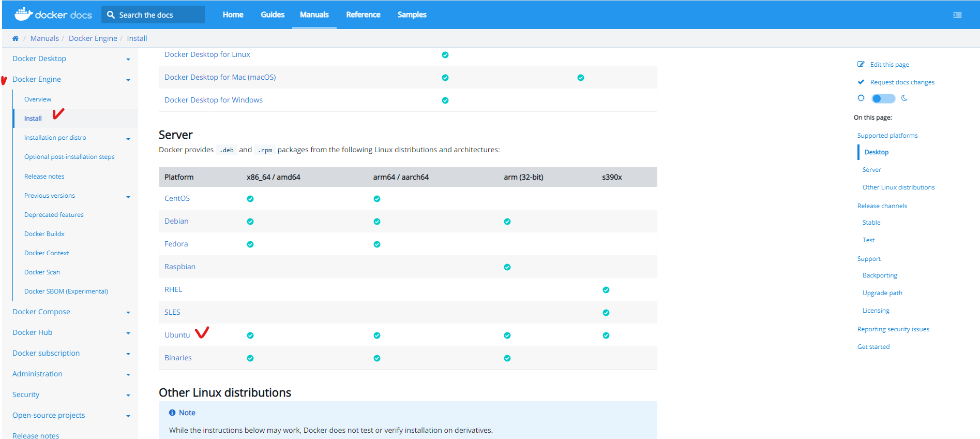Open the Fedora platform link
This screenshot has width=980, height=439.
tap(176, 244)
